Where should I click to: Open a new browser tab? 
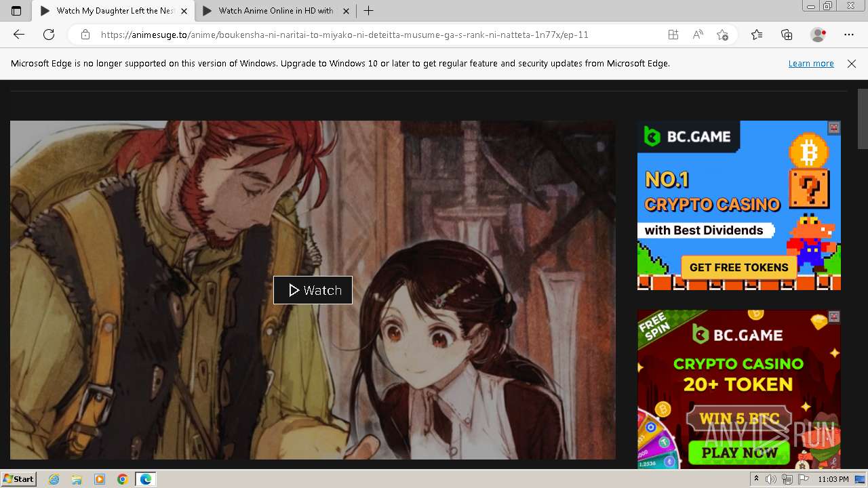[x=368, y=11]
